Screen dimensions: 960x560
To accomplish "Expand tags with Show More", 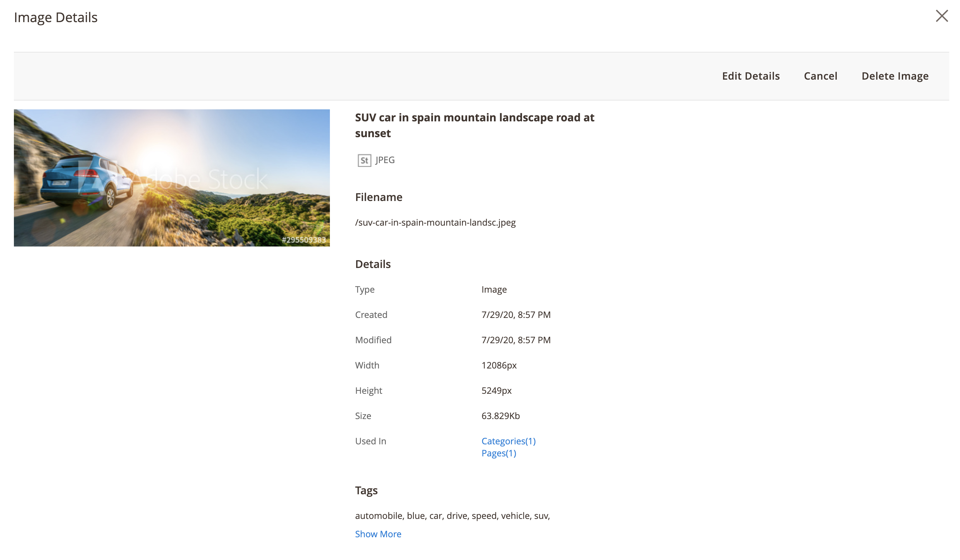I will click(x=378, y=534).
